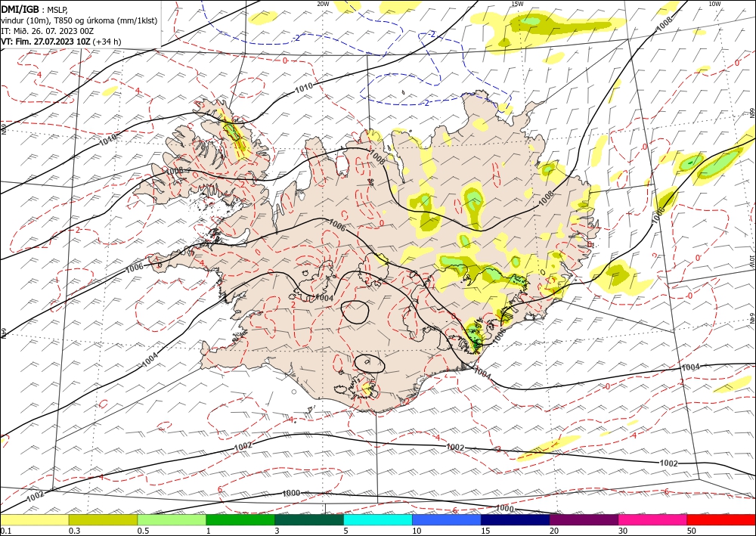
Task: Select the 'VT: Fim. 27.07.2023 10Z (+34 h)' line
Action: pos(61,42)
